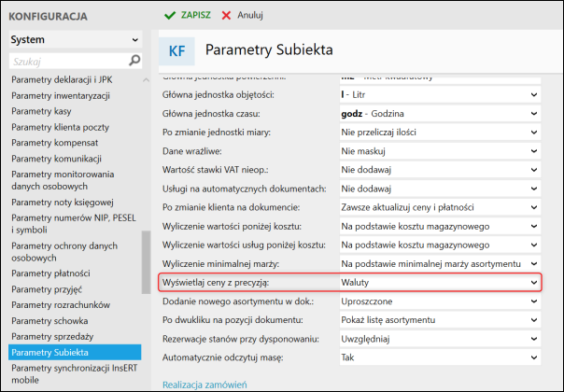Expand Główna jednostka czasu dropdown
Image resolution: width=564 pixels, height=392 pixels.
(x=440, y=114)
